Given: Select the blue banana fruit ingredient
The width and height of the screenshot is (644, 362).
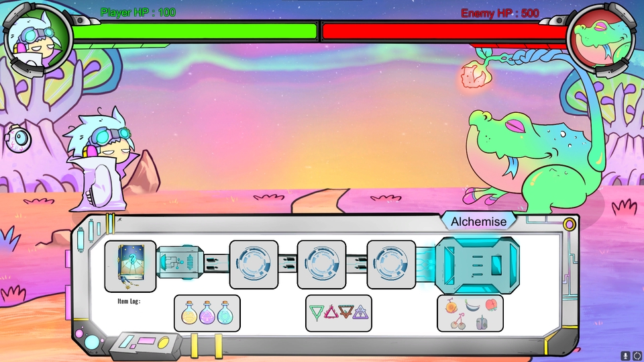Looking at the screenshot, I should [472, 306].
